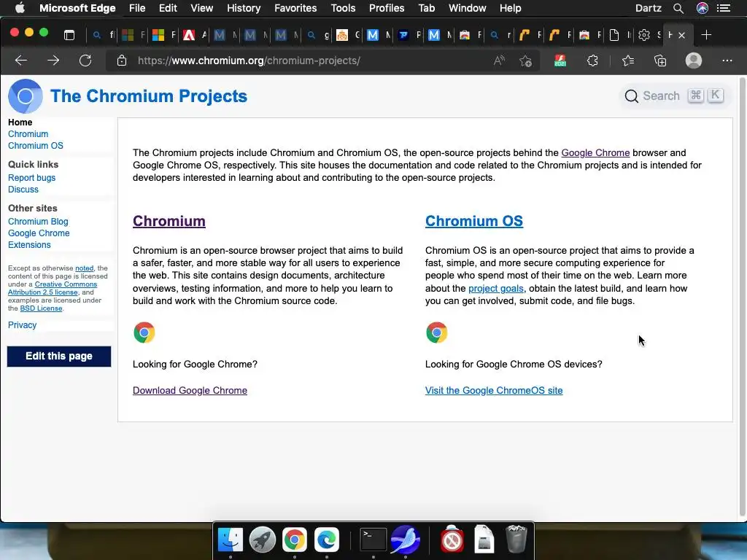Open the File menu
This screenshot has height=560, width=747.
pos(137,8)
